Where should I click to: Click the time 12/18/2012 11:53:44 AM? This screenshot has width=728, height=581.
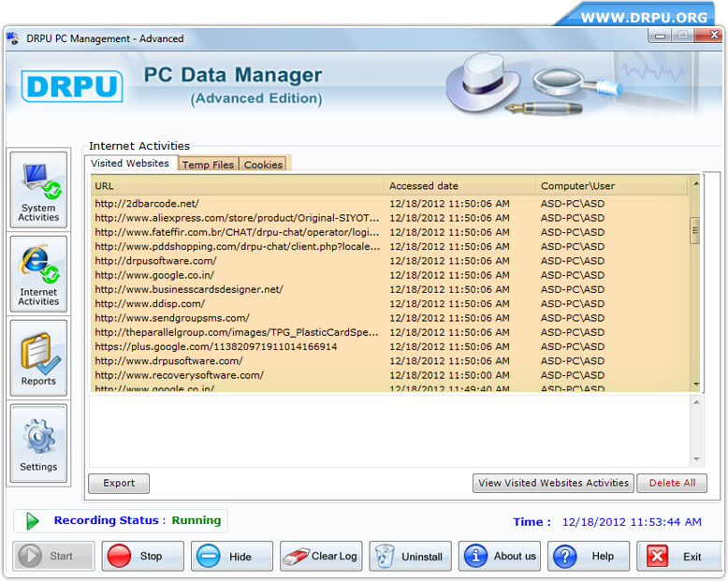click(x=632, y=522)
